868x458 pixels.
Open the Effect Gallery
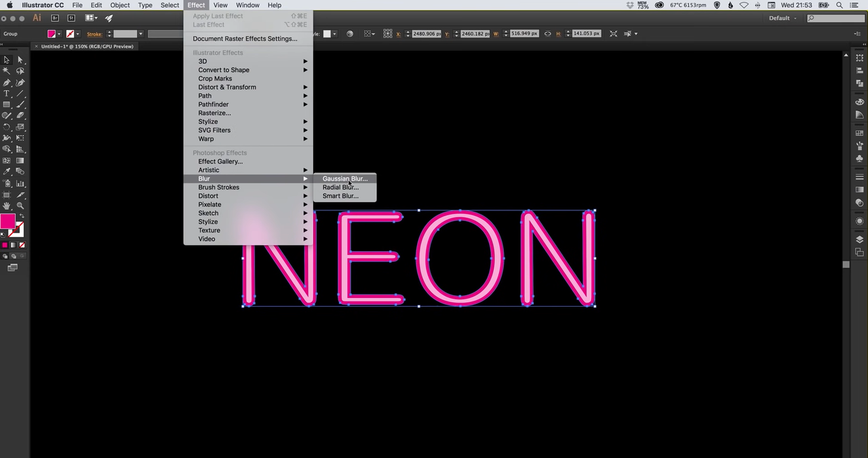[248, 161]
